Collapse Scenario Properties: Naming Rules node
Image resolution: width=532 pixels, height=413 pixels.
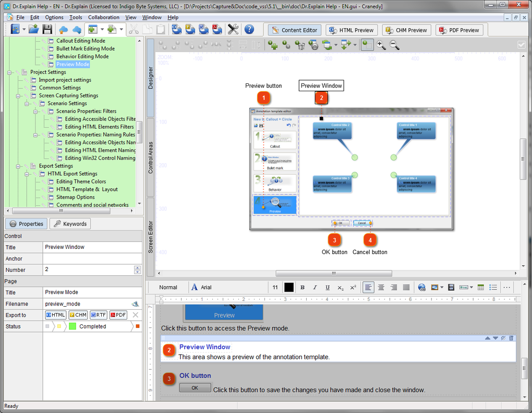click(35, 135)
